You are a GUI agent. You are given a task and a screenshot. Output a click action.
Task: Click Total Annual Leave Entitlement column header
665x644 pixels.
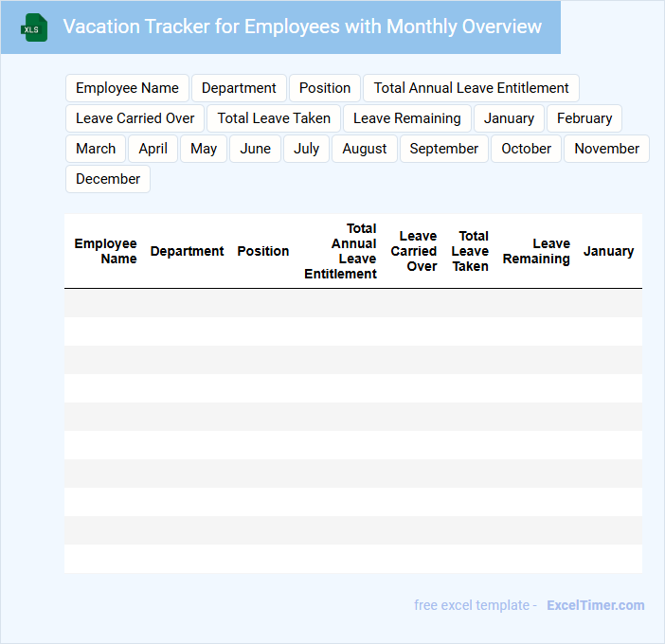point(341,251)
